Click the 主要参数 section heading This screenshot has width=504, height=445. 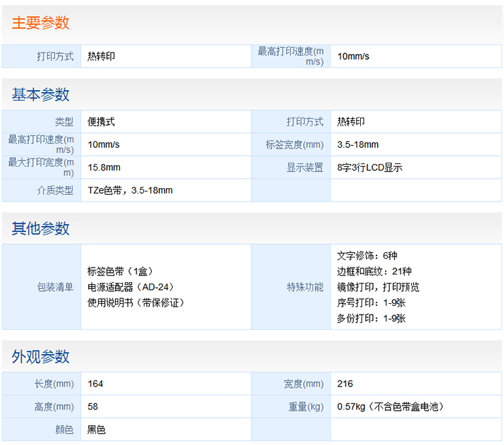click(40, 23)
